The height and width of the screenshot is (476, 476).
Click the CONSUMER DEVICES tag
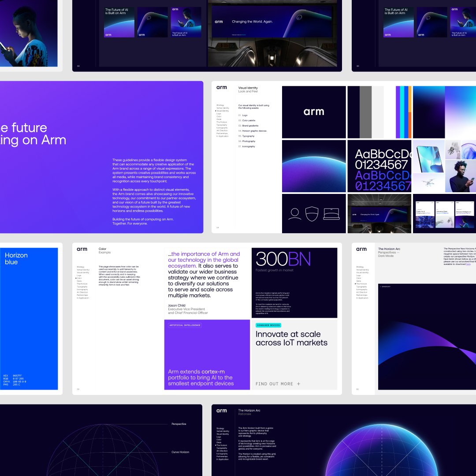[268, 325]
